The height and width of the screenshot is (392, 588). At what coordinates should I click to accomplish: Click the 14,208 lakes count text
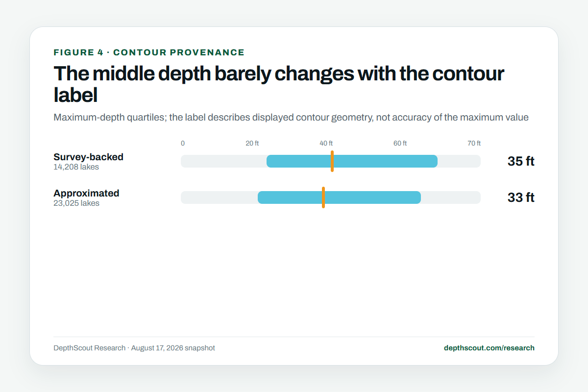tap(76, 167)
